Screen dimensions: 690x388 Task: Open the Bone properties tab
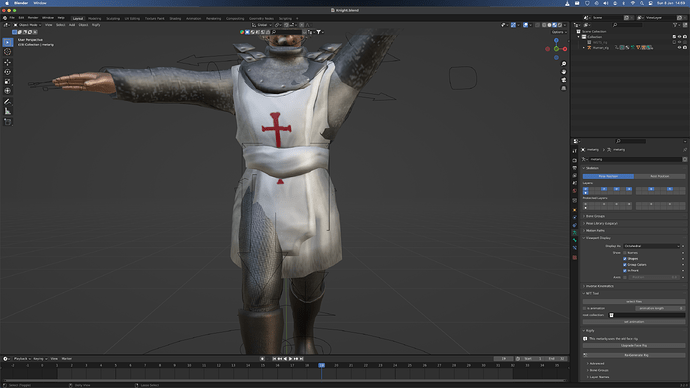click(575, 240)
